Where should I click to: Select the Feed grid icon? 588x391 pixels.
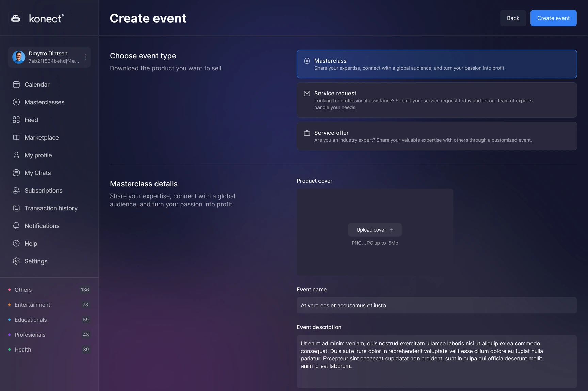16,120
